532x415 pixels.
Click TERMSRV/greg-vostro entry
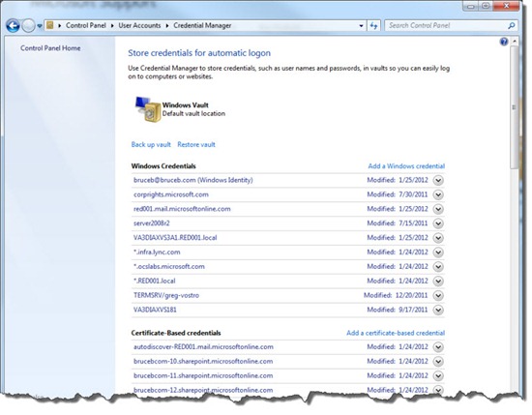click(x=166, y=296)
